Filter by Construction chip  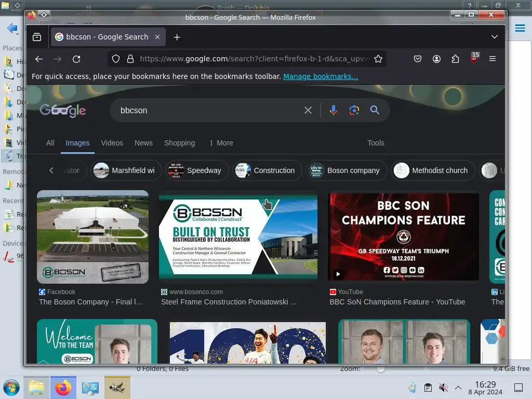[267, 170]
